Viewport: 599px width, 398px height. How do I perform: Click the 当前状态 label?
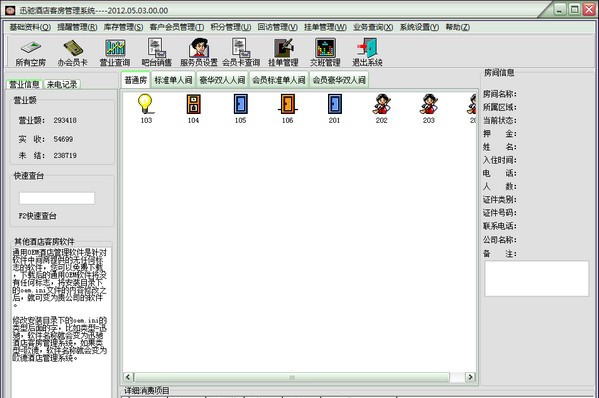[x=500, y=120]
